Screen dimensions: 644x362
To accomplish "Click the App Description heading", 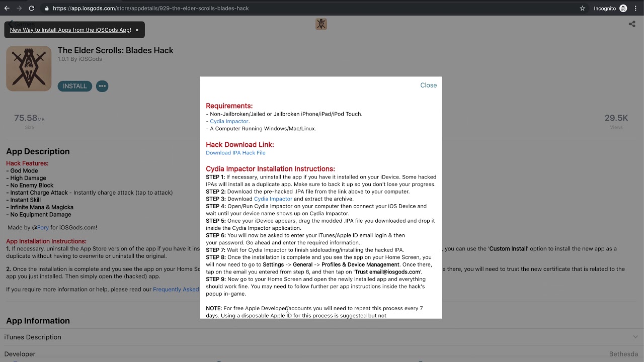I will 38,151.
